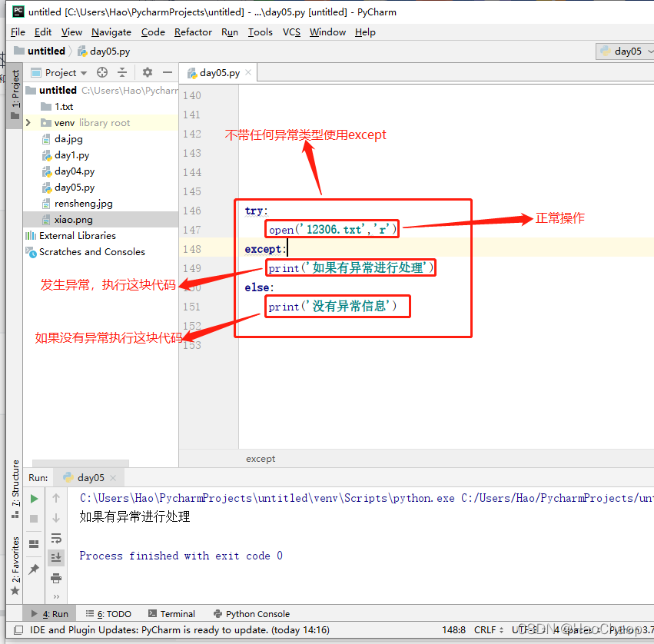Open the Refactor menu
The height and width of the screenshot is (644, 654).
(192, 32)
